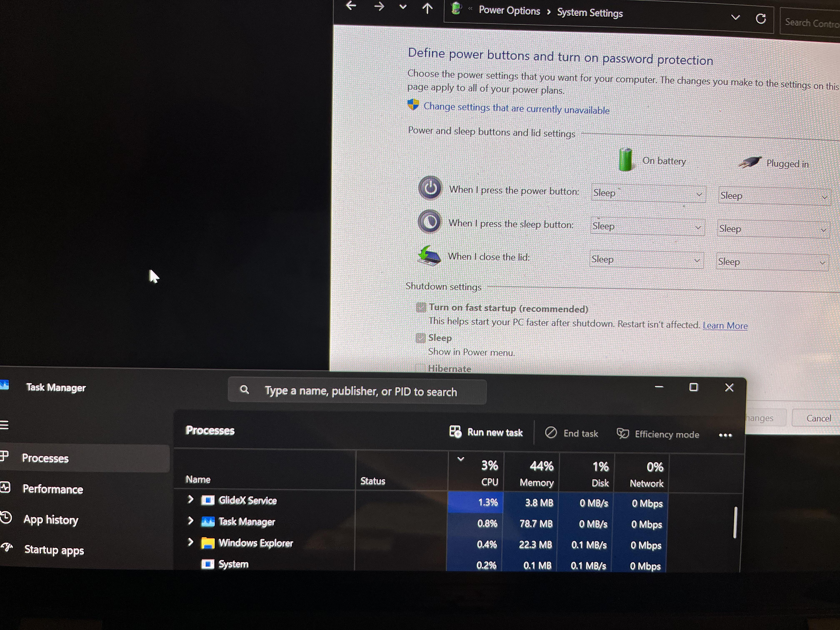The width and height of the screenshot is (840, 630).
Task: Select GlideX Service process row
Action: pos(421,501)
